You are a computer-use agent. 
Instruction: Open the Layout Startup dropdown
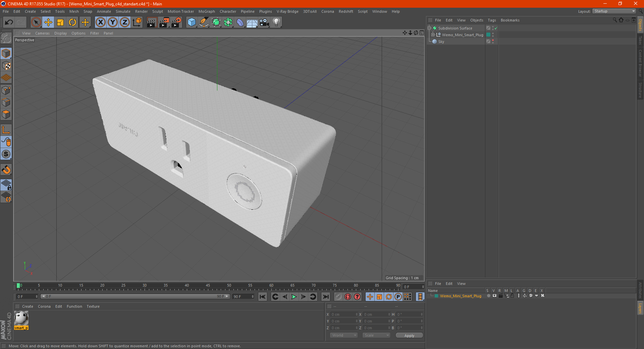[614, 11]
